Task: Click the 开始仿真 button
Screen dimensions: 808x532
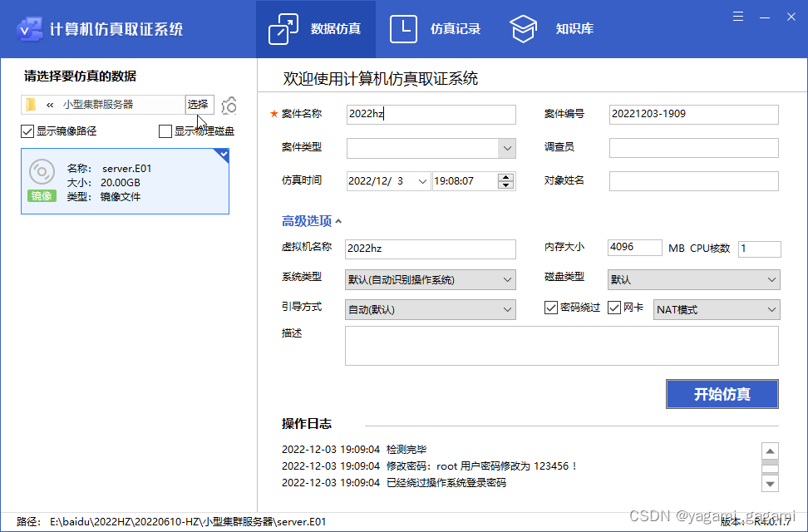Action: pos(722,394)
